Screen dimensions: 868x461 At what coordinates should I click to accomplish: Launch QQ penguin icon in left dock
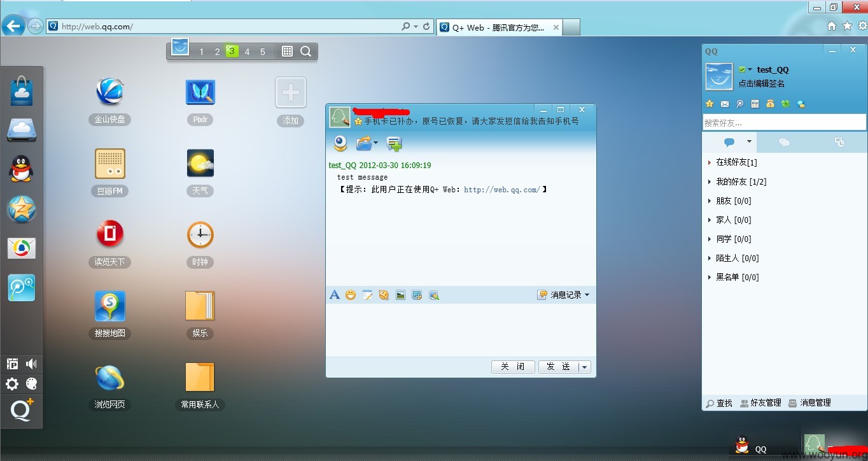(21, 169)
